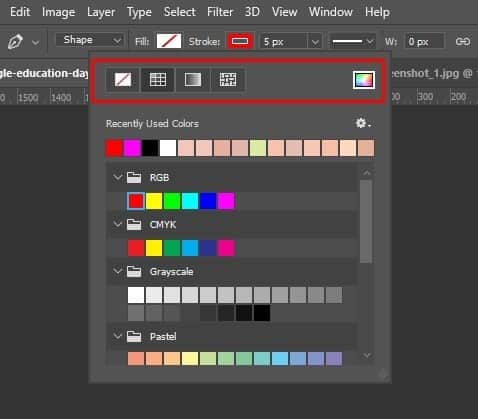Image resolution: width=478 pixels, height=419 pixels.
Task: Pick white in Recently Used Colors
Action: (168, 148)
